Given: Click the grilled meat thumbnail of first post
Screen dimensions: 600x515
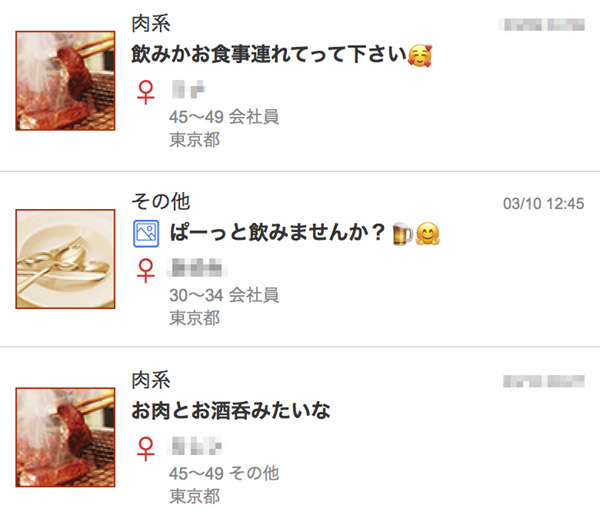Looking at the screenshot, I should pos(65,81).
